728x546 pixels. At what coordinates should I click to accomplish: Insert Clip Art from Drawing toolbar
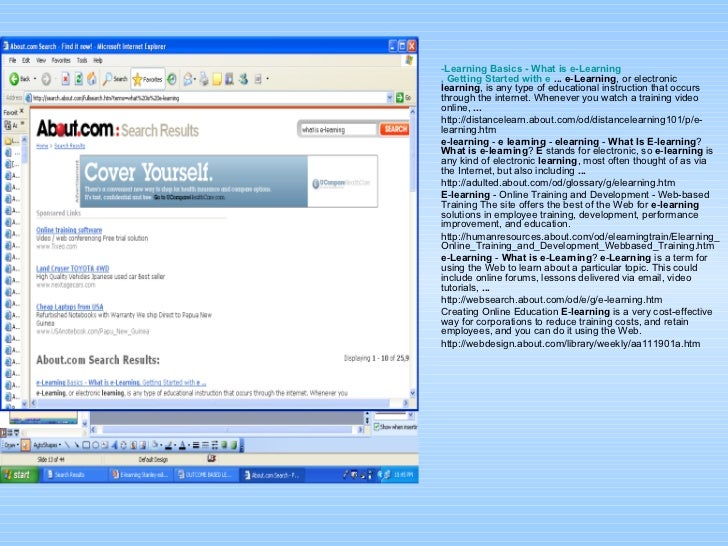[x=133, y=445]
